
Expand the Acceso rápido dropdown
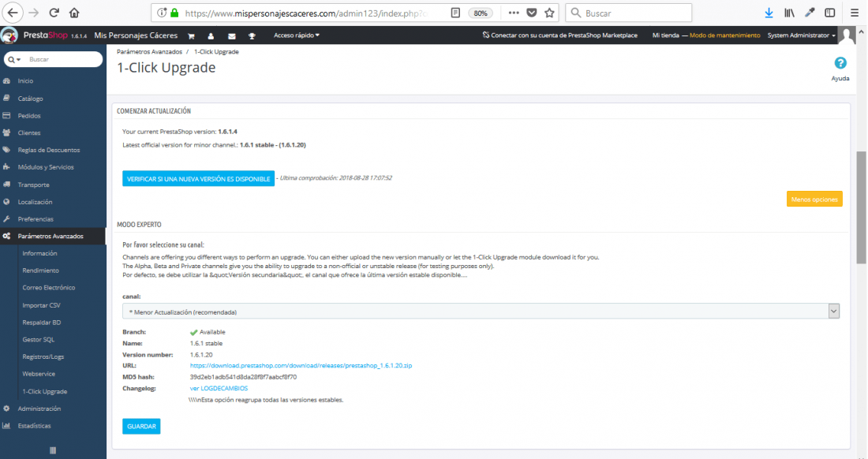297,35
